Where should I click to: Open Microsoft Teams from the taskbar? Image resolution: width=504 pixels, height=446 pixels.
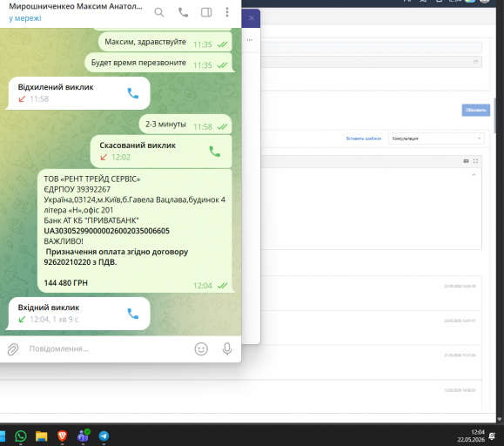coord(84,436)
